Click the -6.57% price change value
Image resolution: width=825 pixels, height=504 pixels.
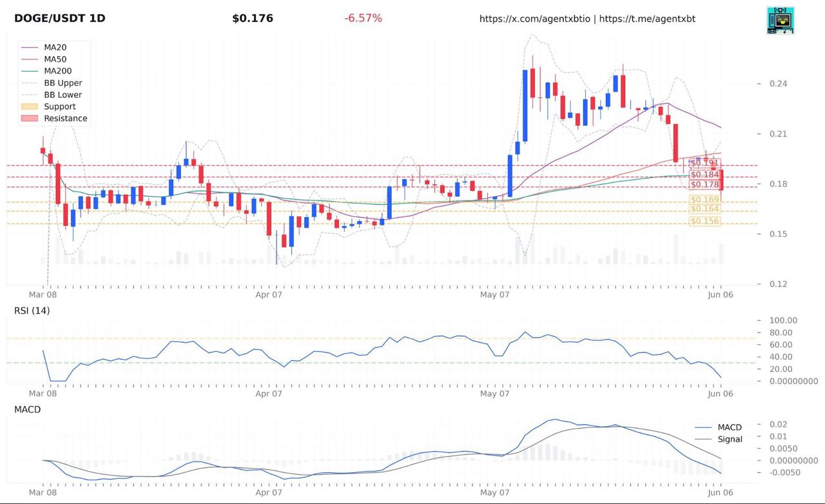363,18
